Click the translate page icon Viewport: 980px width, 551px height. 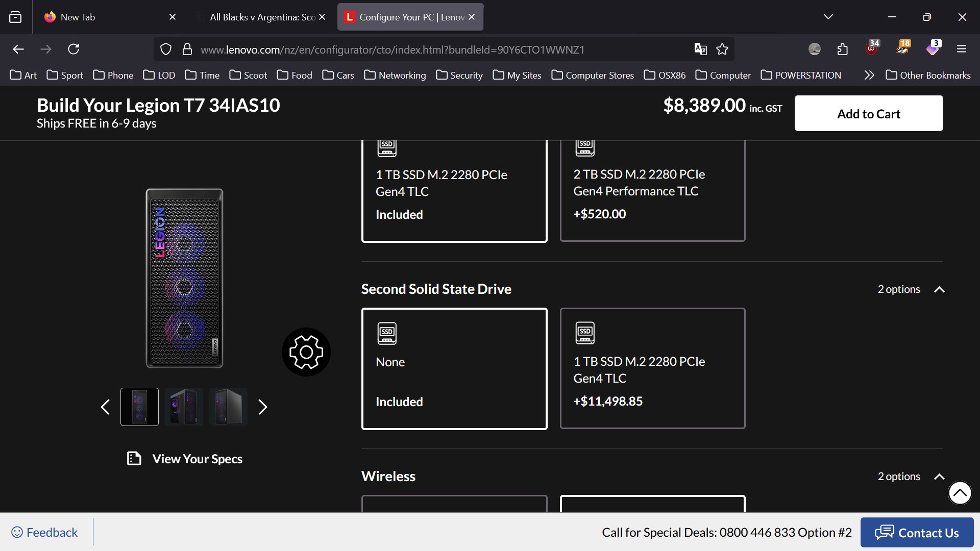(700, 49)
